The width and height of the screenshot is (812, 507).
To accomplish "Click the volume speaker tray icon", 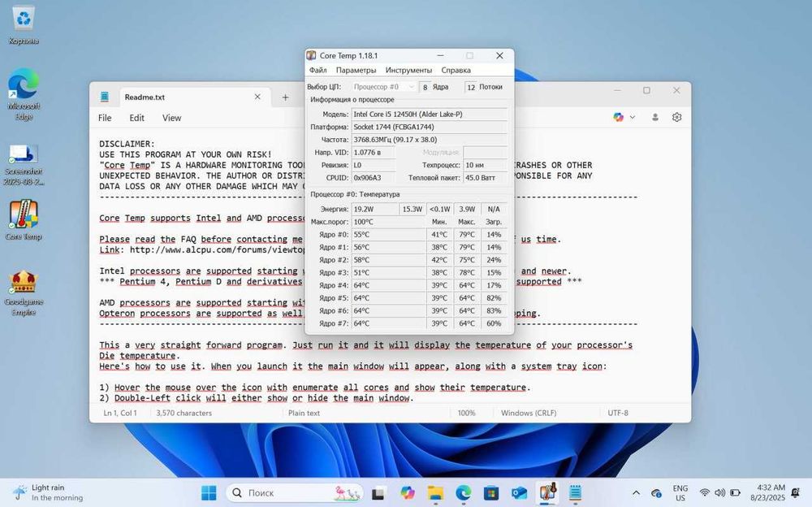I will pos(719,492).
